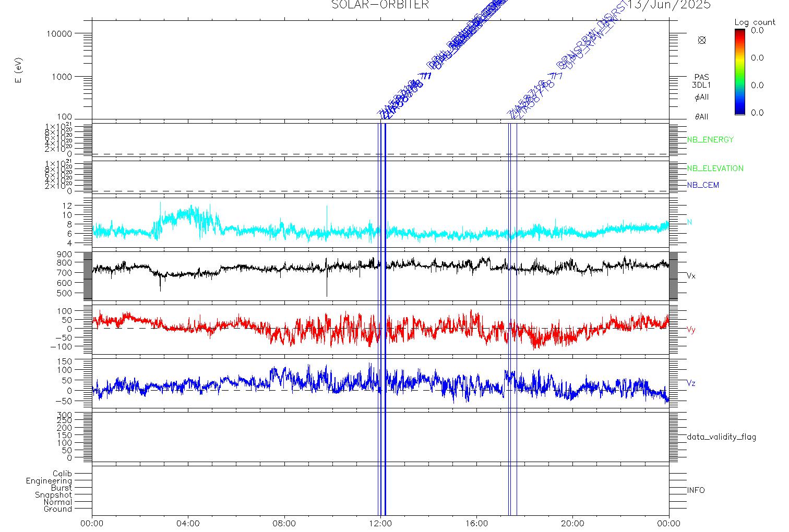Click the Calib mode row label
The image size is (789, 532).
tap(62, 474)
